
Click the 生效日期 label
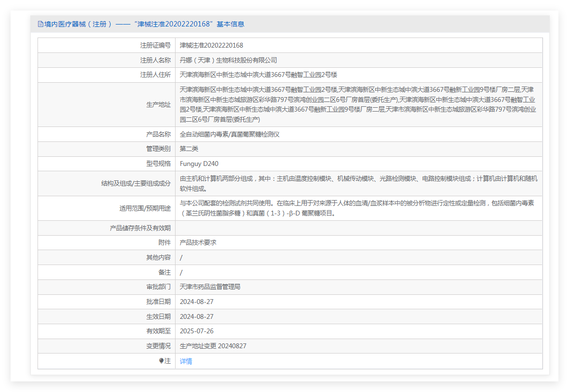(158, 316)
